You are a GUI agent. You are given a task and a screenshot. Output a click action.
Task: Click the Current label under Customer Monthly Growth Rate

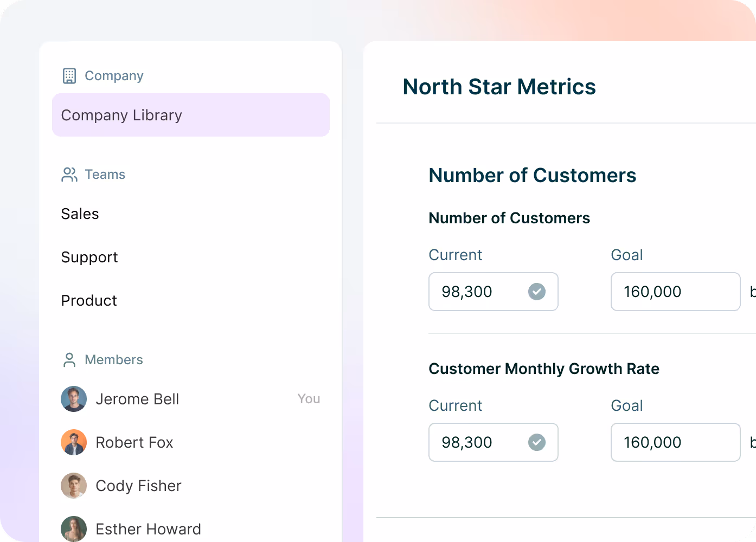pos(456,405)
